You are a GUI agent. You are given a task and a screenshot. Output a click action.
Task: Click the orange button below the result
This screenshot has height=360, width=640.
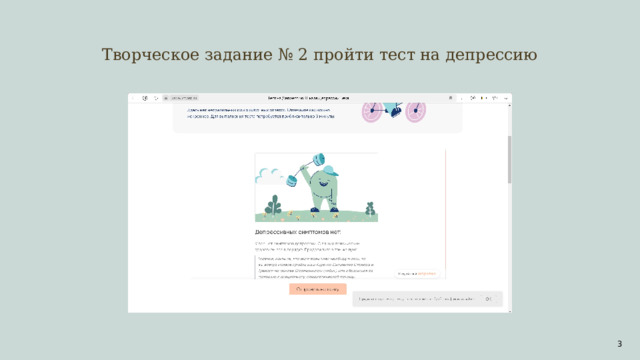click(x=318, y=289)
